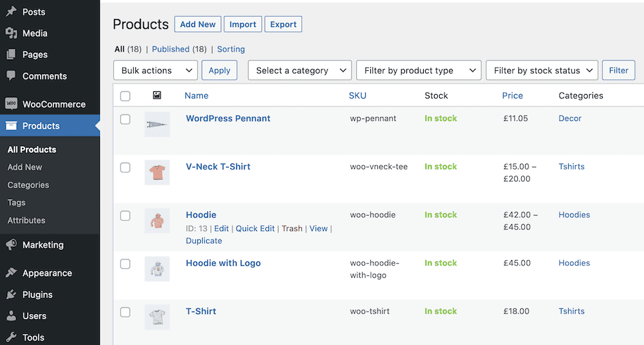Select the Hoodie with Logo checkbox
This screenshot has width=644, height=345.
(x=126, y=264)
